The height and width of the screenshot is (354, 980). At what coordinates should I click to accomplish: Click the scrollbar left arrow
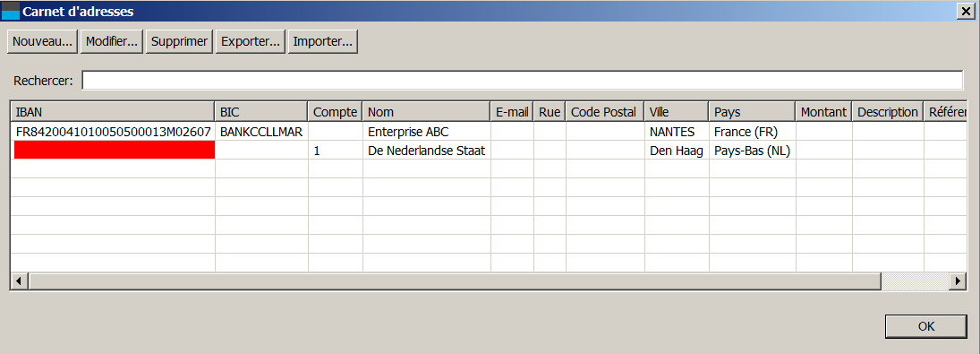(20, 281)
